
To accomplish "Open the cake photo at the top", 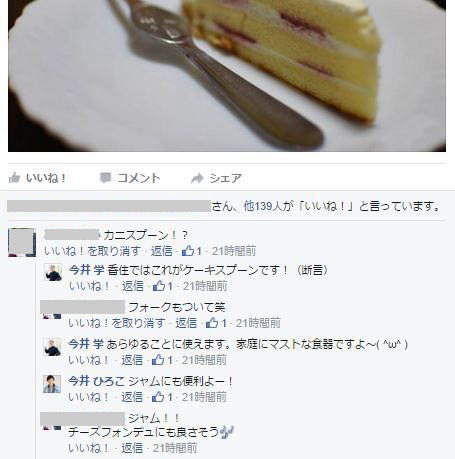I will point(227,76).
